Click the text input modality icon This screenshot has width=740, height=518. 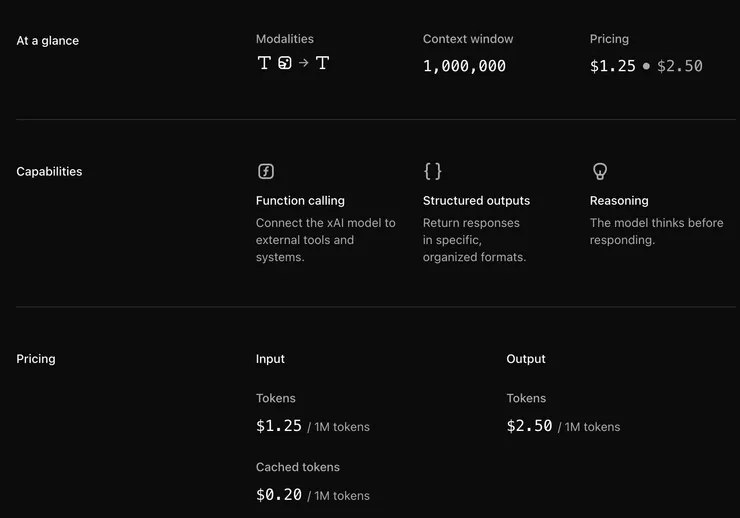pyautogui.click(x=264, y=63)
